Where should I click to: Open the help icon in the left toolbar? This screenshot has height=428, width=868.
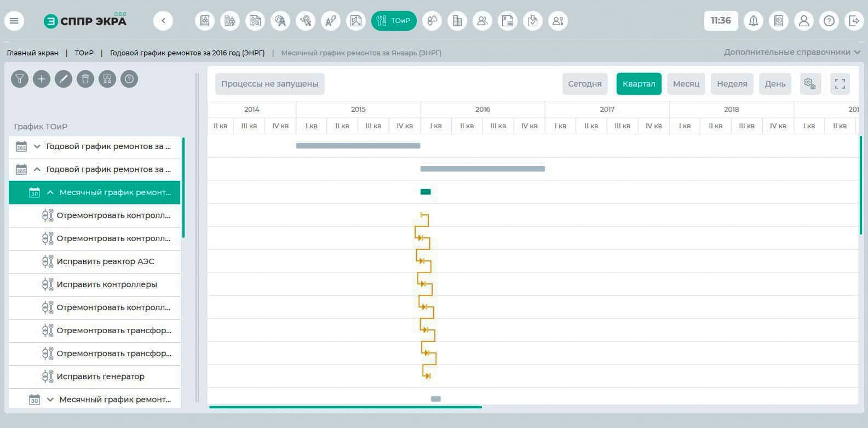click(129, 79)
